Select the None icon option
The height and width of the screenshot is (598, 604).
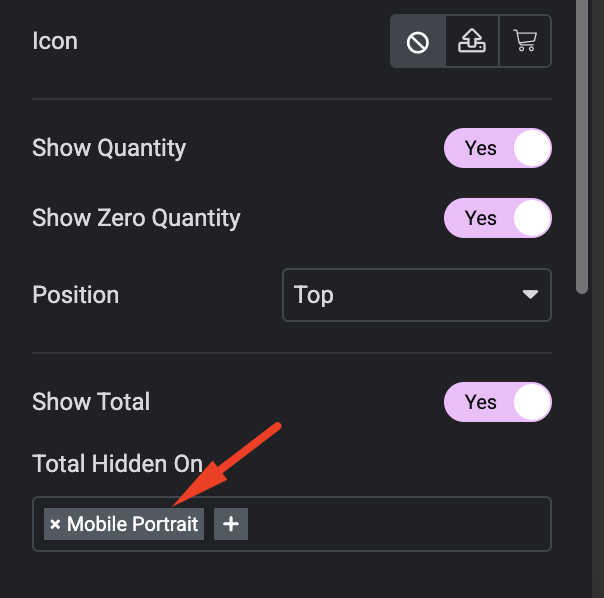pos(418,41)
